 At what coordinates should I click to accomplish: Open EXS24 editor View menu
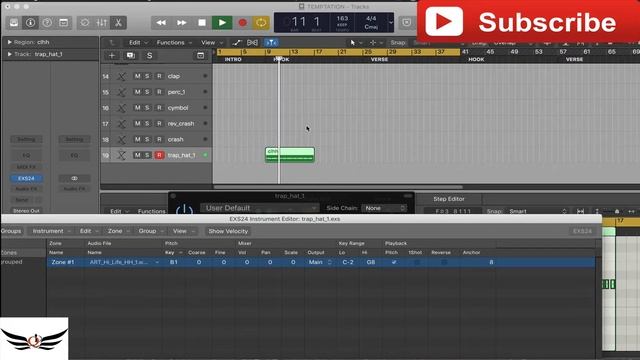(x=183, y=231)
